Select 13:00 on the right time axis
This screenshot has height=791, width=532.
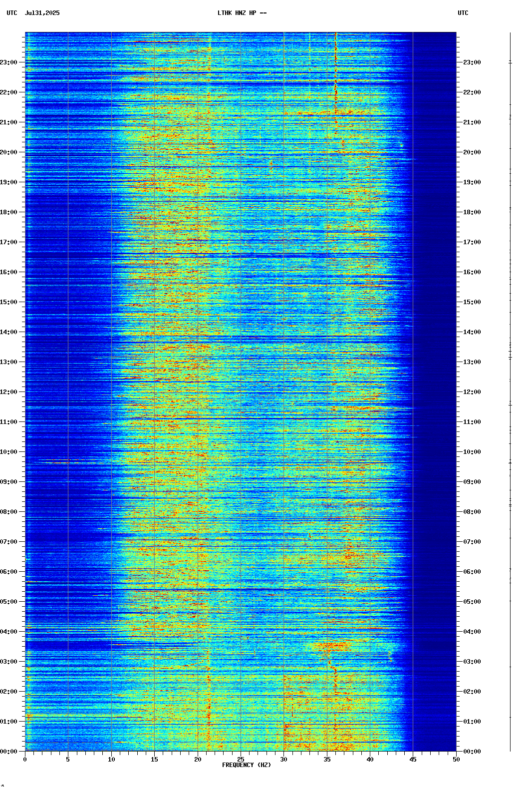[472, 362]
